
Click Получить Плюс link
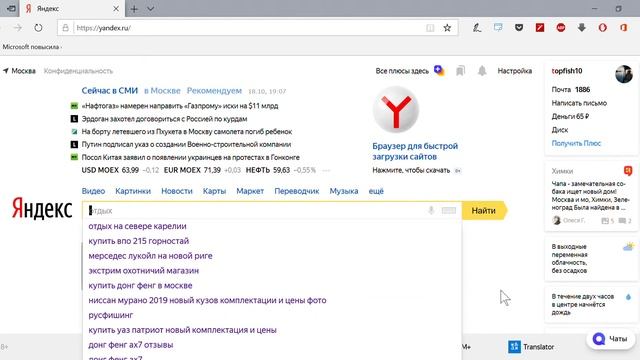coord(576,143)
